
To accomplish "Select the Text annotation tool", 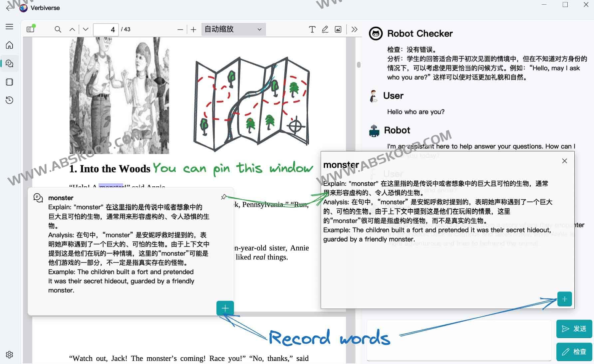I will [312, 29].
